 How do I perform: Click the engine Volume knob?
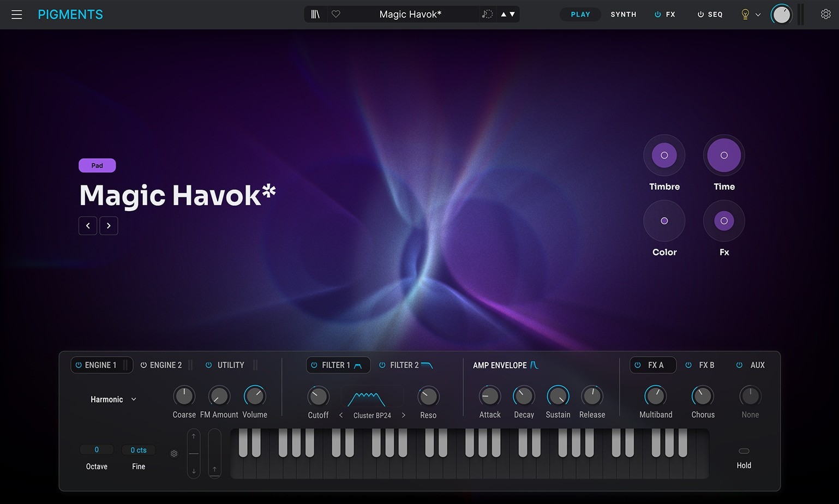tap(255, 396)
